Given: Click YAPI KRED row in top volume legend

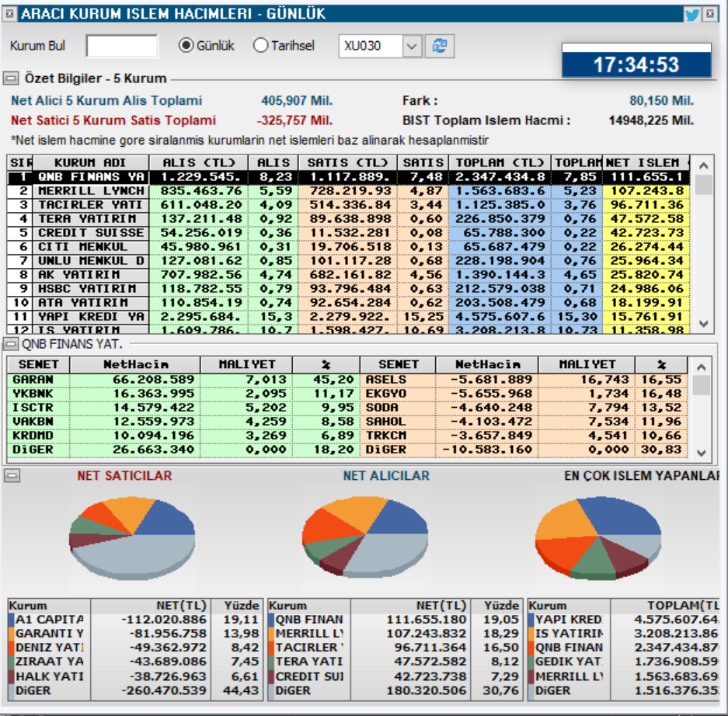Looking at the screenshot, I should click(x=624, y=620).
